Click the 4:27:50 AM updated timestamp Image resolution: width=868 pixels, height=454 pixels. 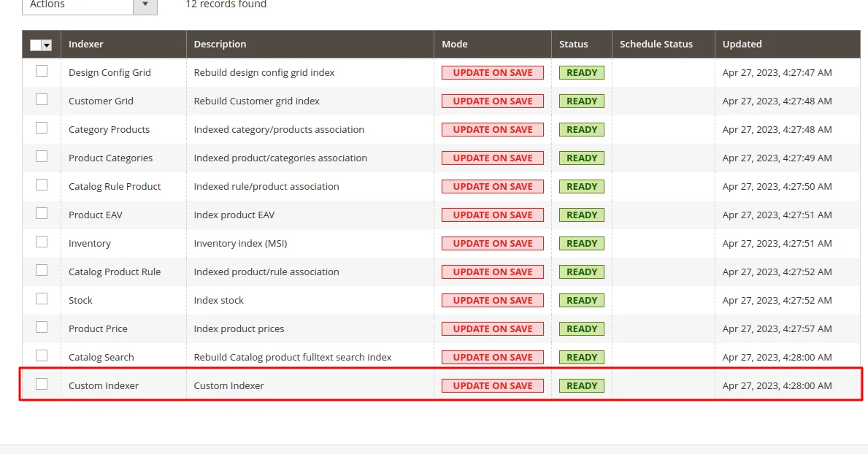[x=777, y=187]
